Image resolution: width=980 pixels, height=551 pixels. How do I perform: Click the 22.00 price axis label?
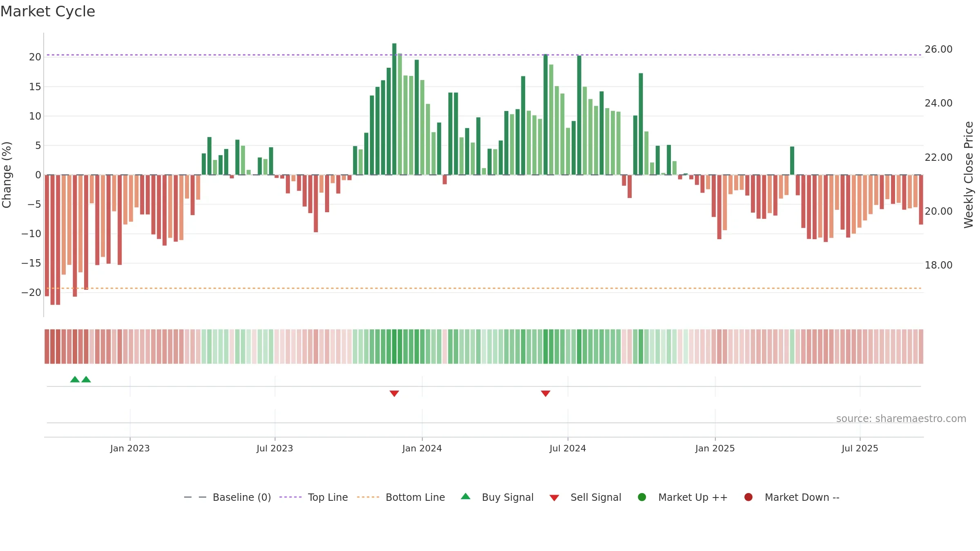click(x=938, y=157)
